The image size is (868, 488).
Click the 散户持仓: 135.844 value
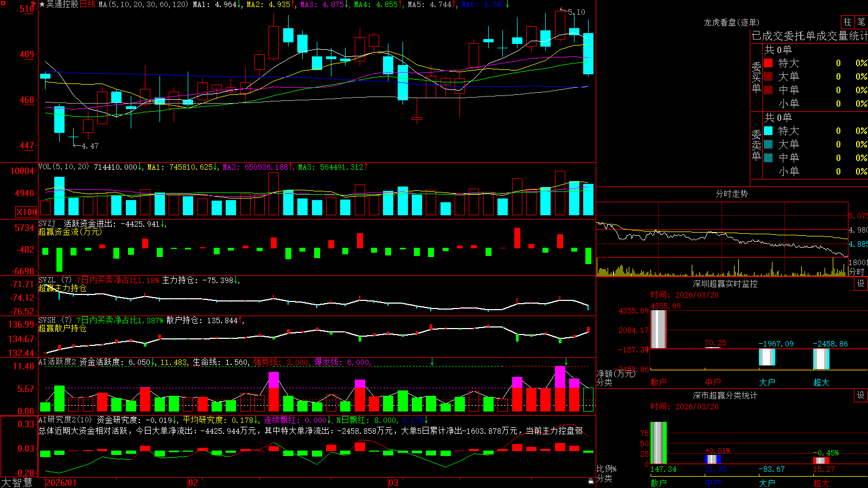[x=203, y=320]
